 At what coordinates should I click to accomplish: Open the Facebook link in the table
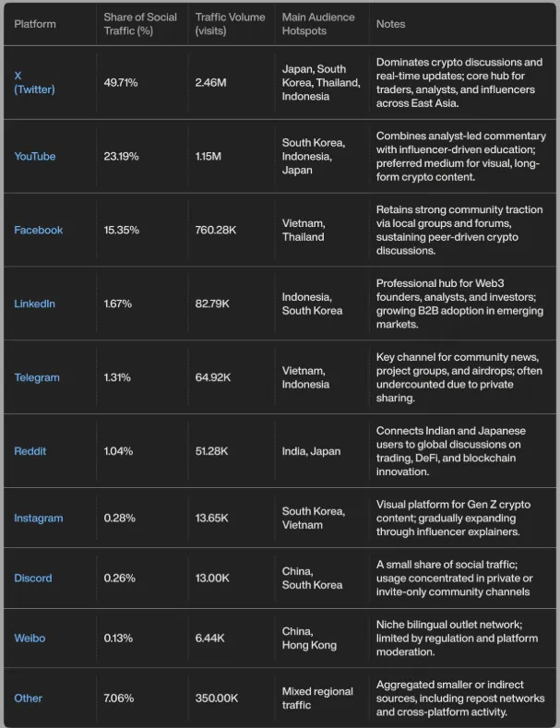tap(36, 230)
